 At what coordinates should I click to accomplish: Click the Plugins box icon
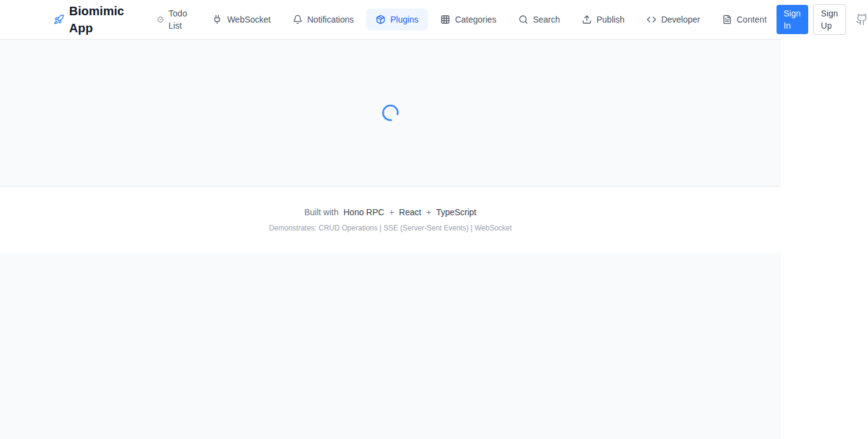point(381,20)
